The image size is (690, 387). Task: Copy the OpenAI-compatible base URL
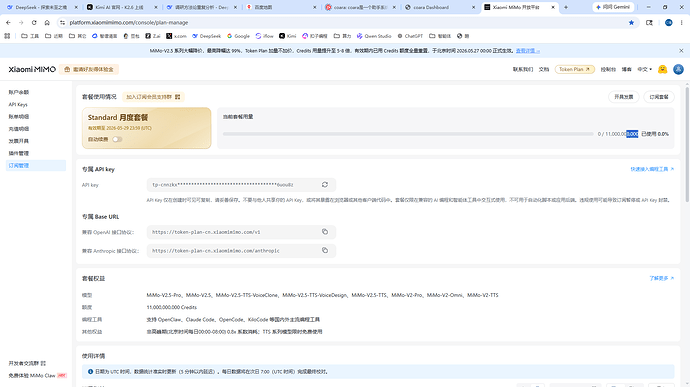(x=325, y=232)
